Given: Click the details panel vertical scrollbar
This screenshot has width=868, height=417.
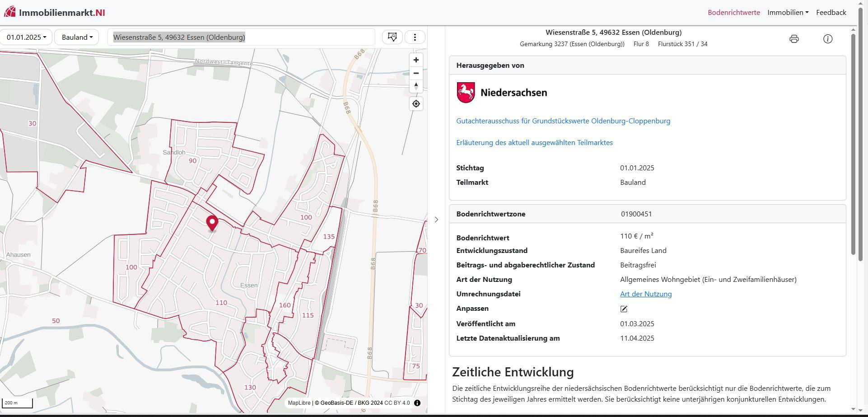Looking at the screenshot, I should pyautogui.click(x=853, y=145).
